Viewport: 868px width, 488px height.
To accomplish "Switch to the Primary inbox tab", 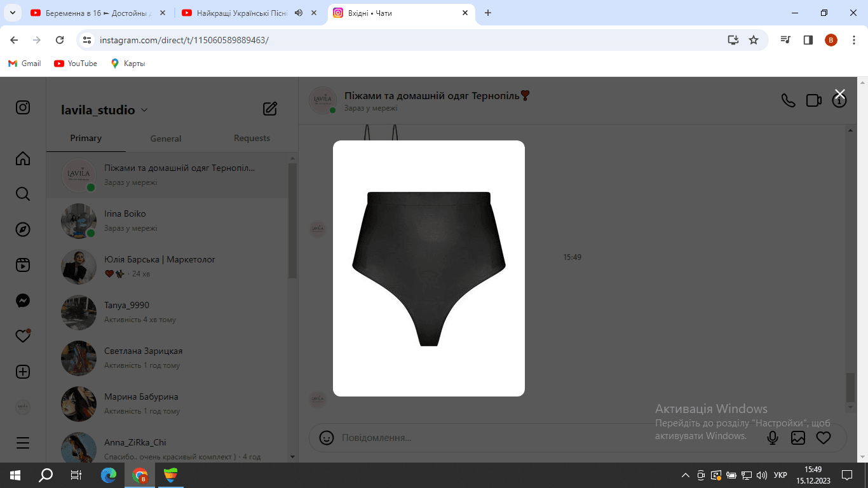I will 86,138.
